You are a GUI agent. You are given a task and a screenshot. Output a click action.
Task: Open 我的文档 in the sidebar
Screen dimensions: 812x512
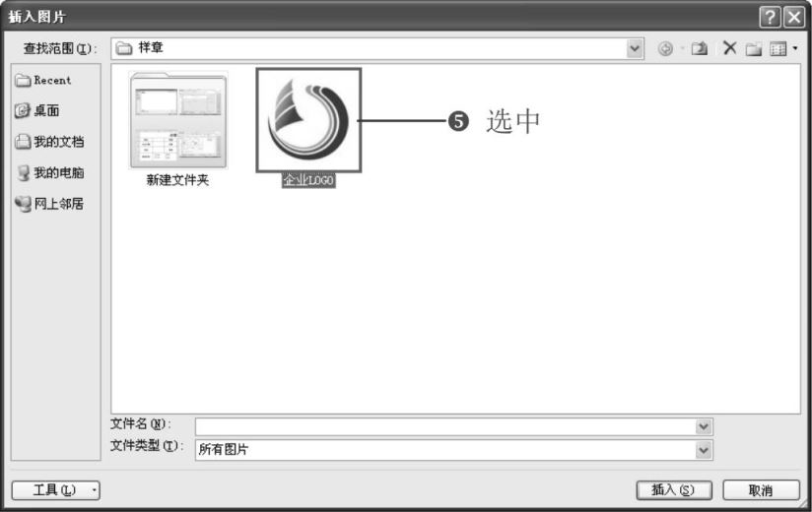(x=49, y=141)
